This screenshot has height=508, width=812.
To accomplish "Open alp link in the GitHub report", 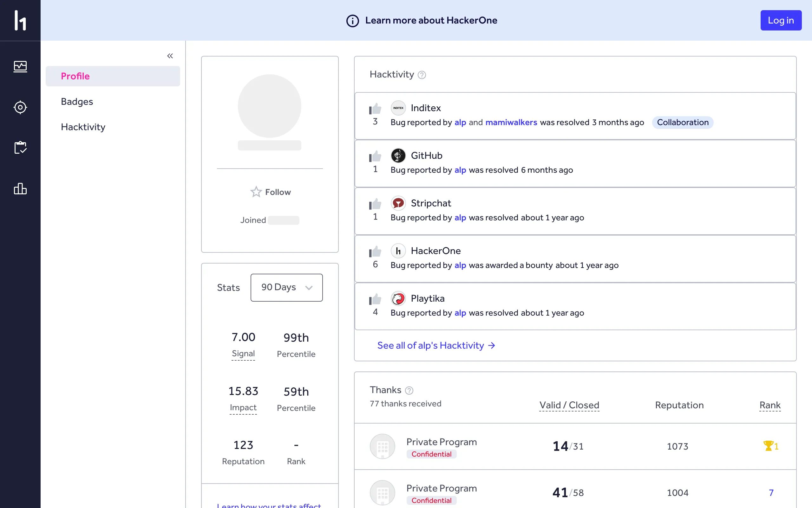I will click(x=460, y=170).
